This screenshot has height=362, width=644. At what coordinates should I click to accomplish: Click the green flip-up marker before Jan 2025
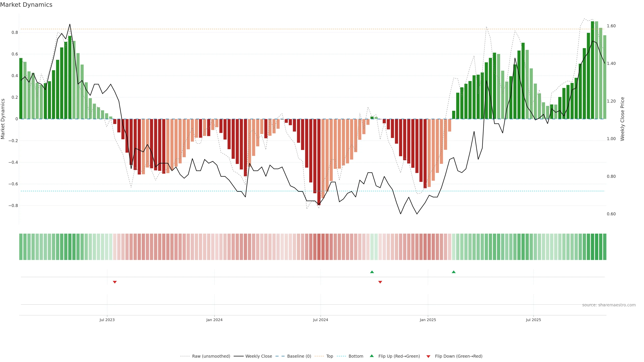pyautogui.click(x=372, y=272)
